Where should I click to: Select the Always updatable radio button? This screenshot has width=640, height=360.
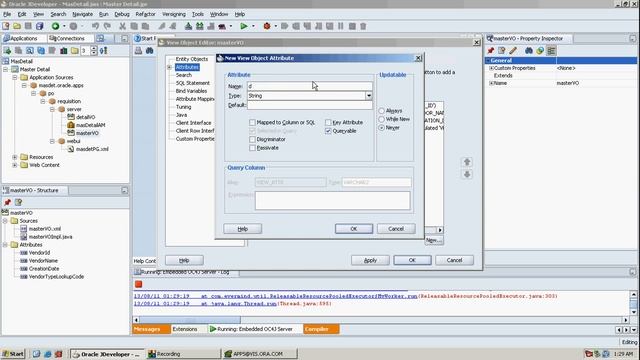pyautogui.click(x=382, y=111)
